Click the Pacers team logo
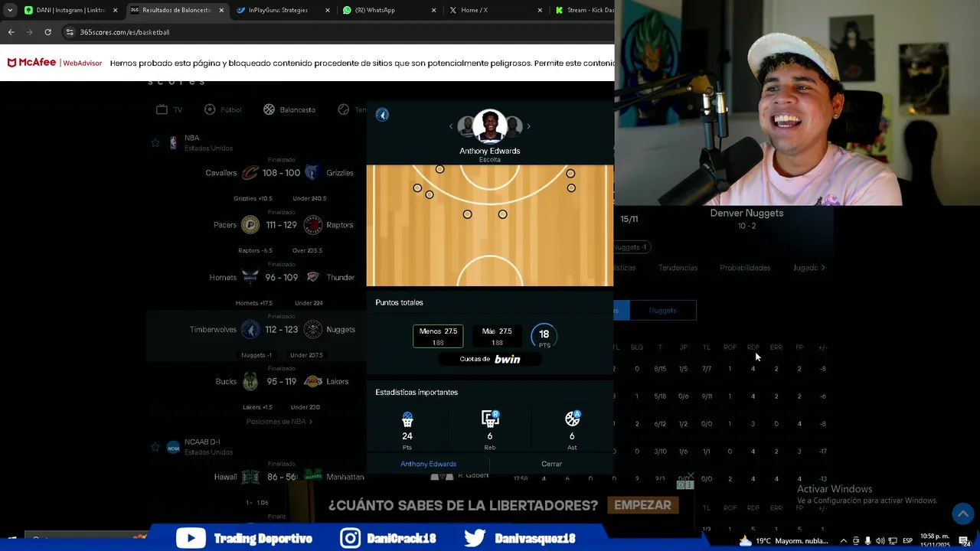 coord(250,225)
